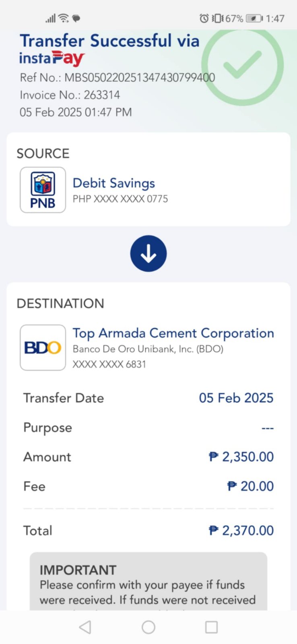Tap the Wi-Fi signal status icon
Viewport: 297px width, 644px height.
pos(63,18)
